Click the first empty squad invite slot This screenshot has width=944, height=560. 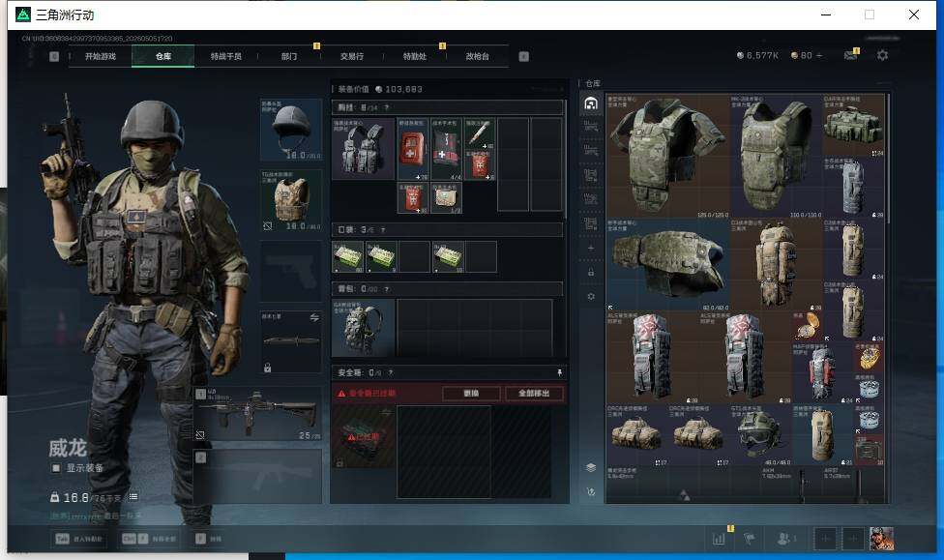pyautogui.click(x=825, y=539)
